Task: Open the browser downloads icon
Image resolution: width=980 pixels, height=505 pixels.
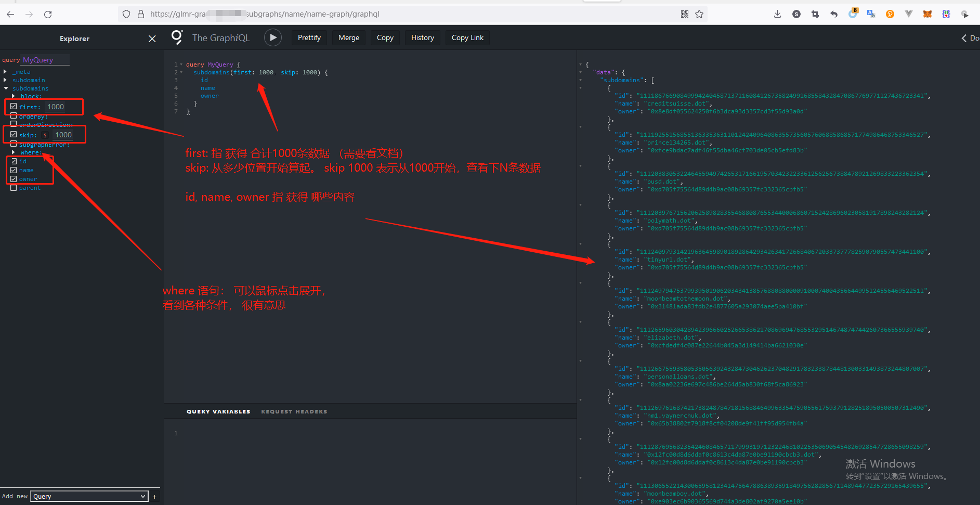Action: click(777, 14)
